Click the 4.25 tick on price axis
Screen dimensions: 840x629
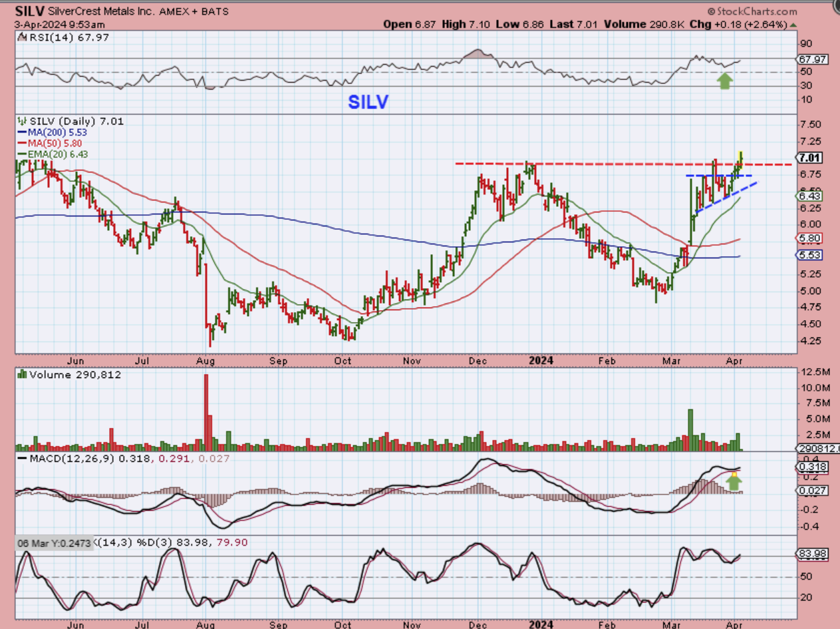(x=810, y=340)
